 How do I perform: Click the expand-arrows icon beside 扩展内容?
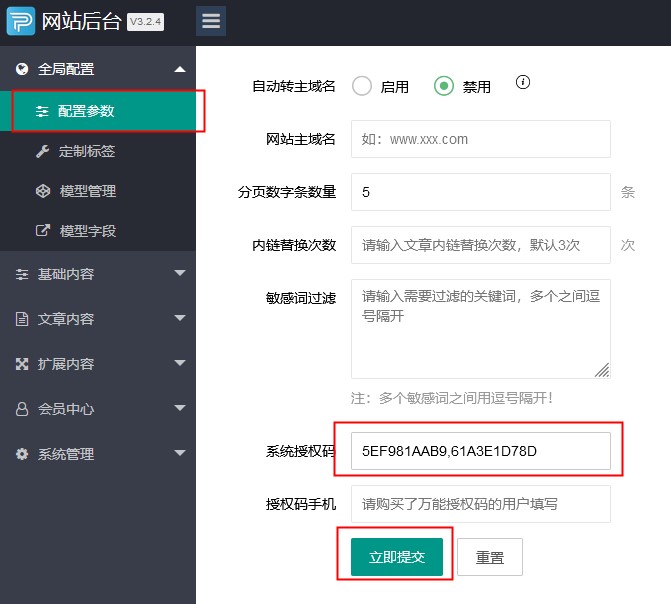point(22,364)
